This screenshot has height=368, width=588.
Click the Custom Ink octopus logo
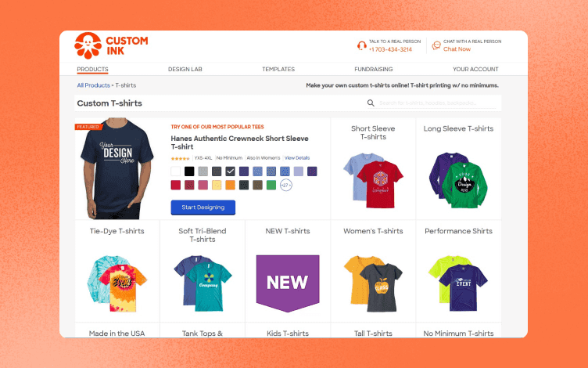click(x=88, y=45)
